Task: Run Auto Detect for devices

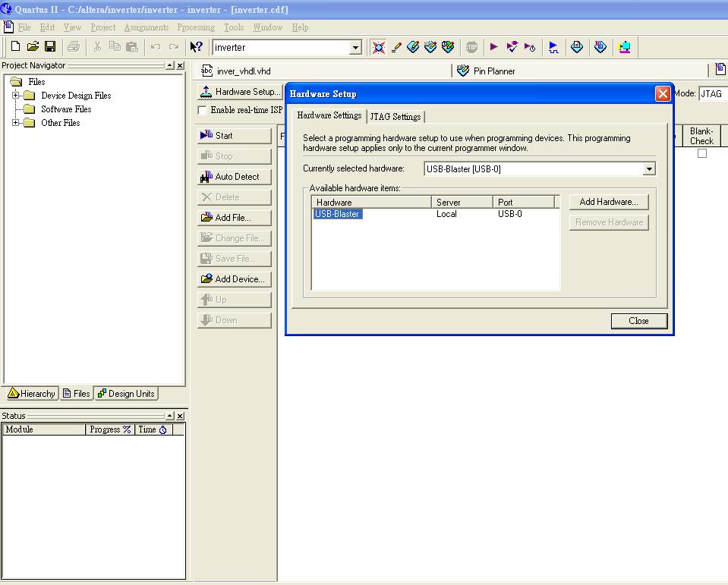Action: click(x=234, y=177)
